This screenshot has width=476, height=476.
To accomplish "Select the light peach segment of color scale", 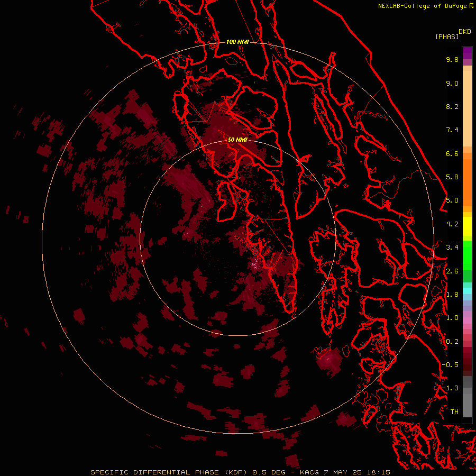I will click(467, 108).
